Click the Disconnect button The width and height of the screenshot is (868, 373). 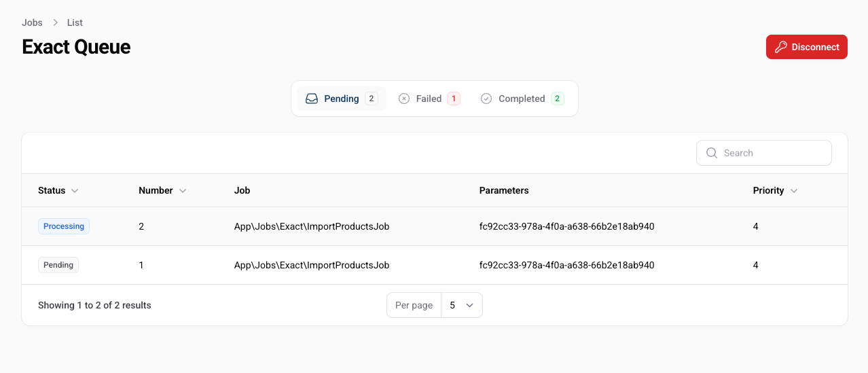click(x=807, y=47)
